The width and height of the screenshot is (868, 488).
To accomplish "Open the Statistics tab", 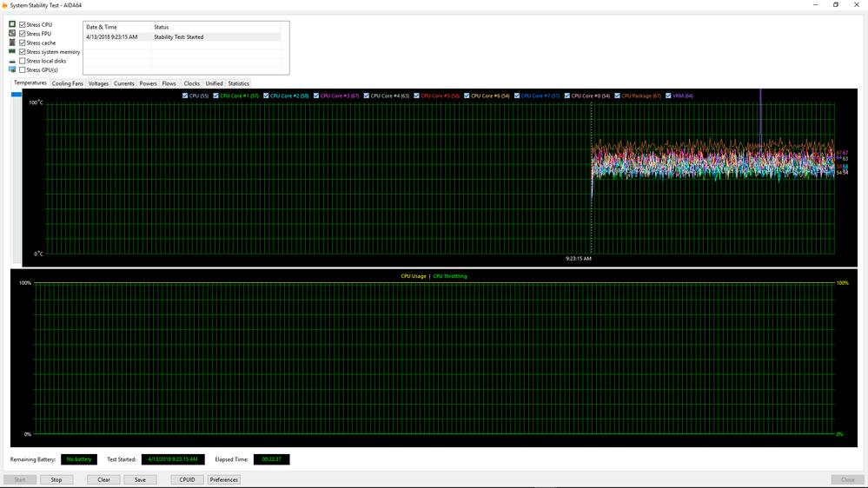I will 239,83.
